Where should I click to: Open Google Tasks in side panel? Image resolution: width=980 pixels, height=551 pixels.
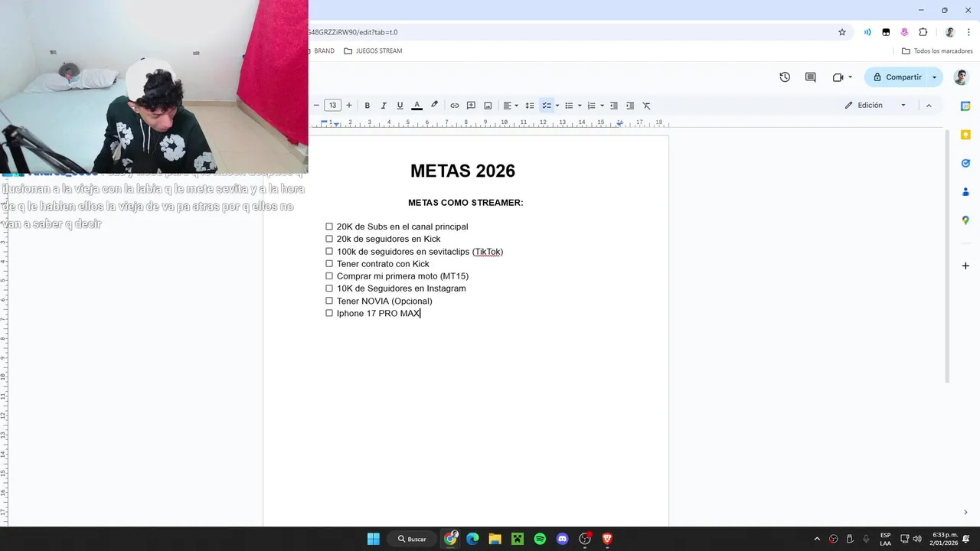[x=965, y=163]
